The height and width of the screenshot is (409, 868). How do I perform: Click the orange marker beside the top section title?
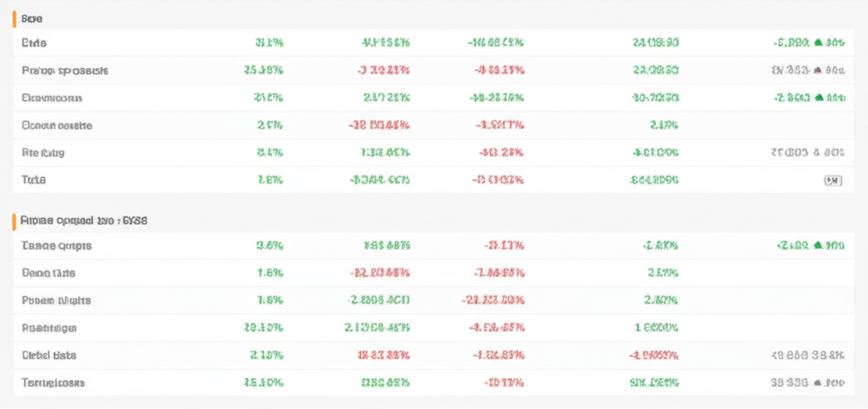coord(14,18)
